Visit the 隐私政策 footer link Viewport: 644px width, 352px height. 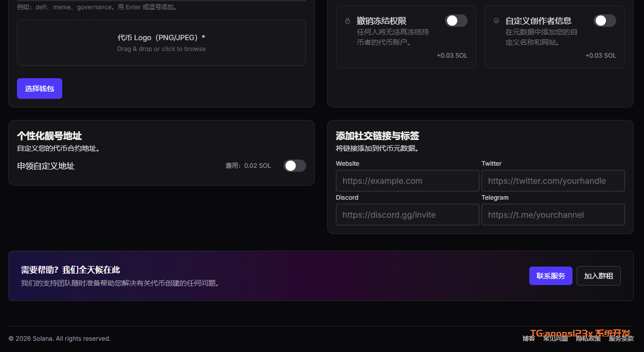(x=588, y=339)
